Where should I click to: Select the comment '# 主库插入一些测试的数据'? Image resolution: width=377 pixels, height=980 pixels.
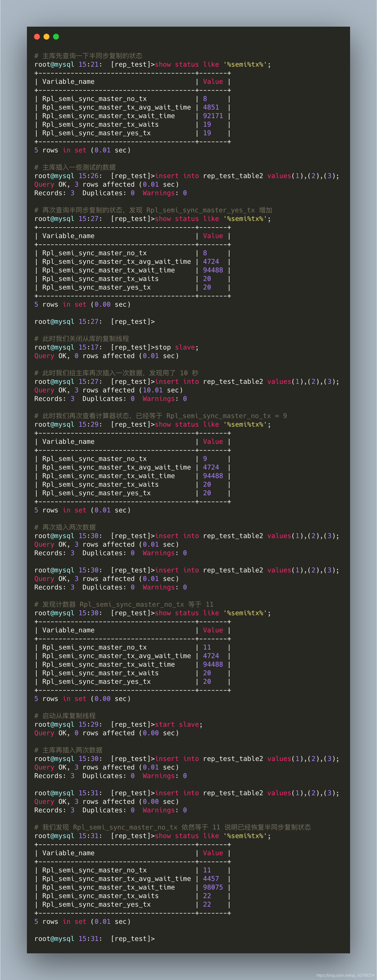tap(75, 167)
